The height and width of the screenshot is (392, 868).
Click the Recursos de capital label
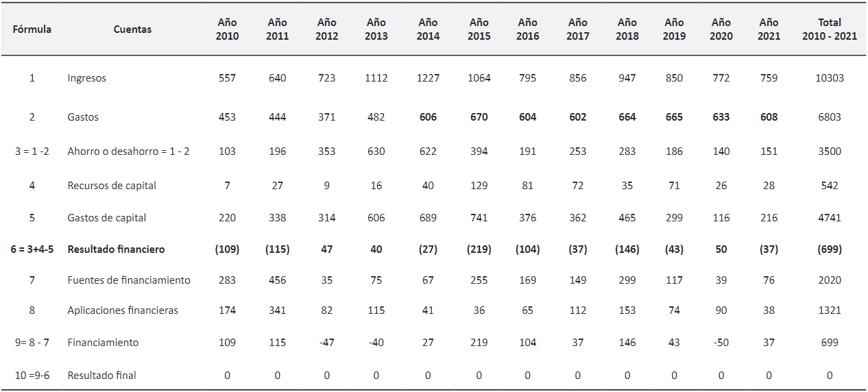112,186
